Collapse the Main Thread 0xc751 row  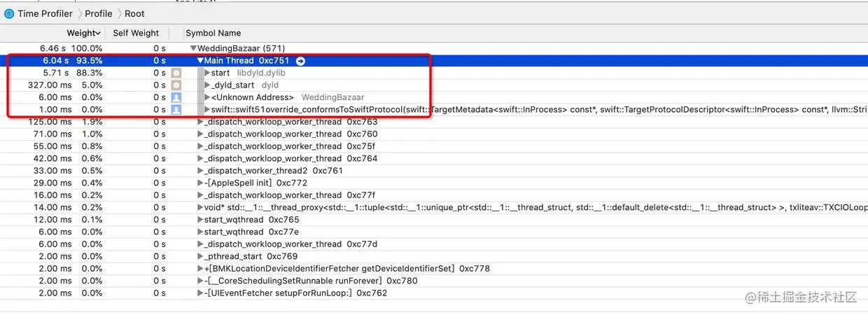point(200,61)
